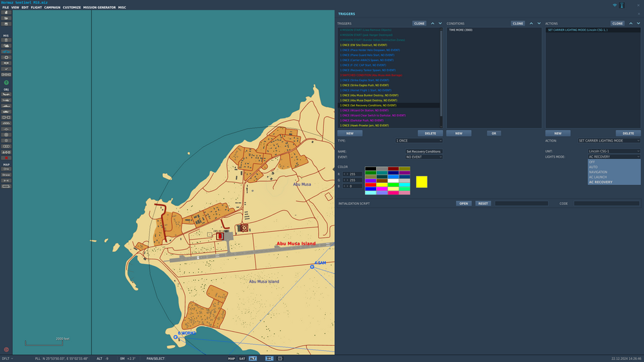Switch map view to SAT mode
The height and width of the screenshot is (362, 644).
pos(242,358)
